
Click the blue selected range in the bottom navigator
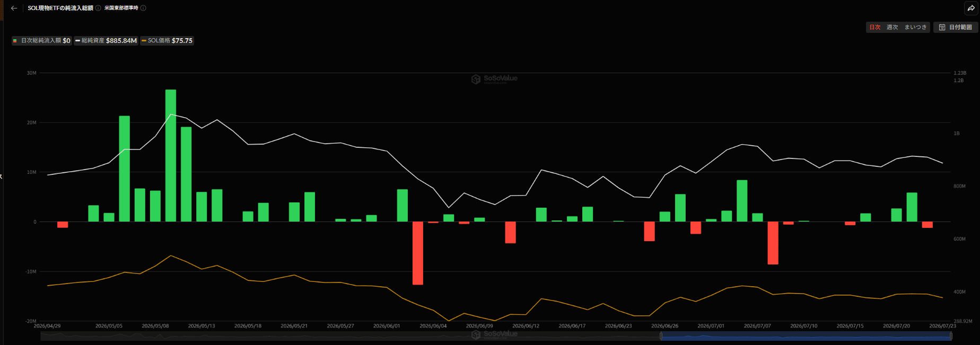(x=806, y=335)
